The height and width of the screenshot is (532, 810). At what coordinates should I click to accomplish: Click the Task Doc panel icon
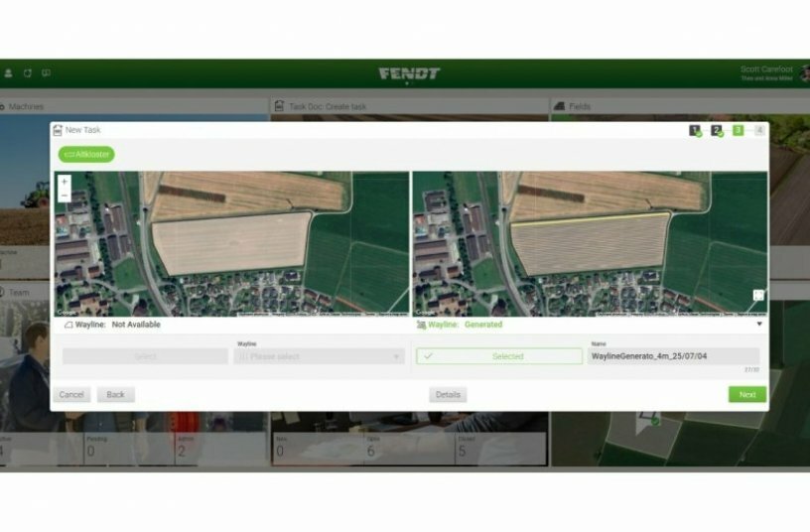279,106
